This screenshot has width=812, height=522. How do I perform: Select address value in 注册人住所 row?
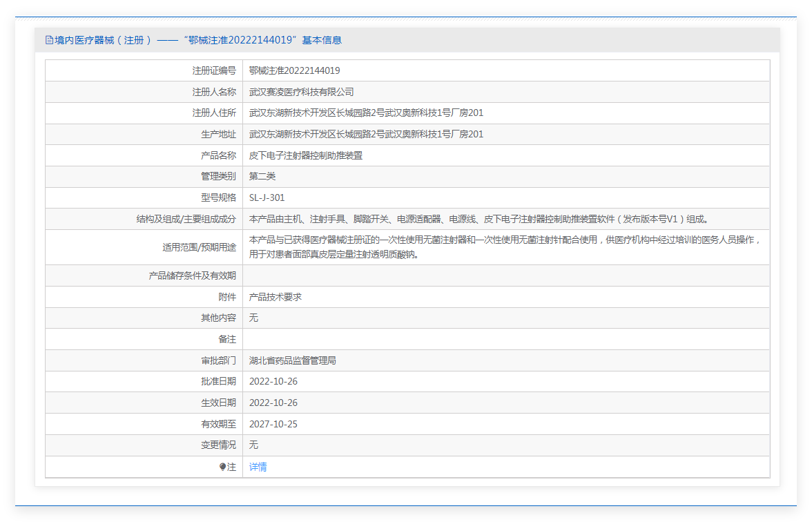(x=366, y=113)
